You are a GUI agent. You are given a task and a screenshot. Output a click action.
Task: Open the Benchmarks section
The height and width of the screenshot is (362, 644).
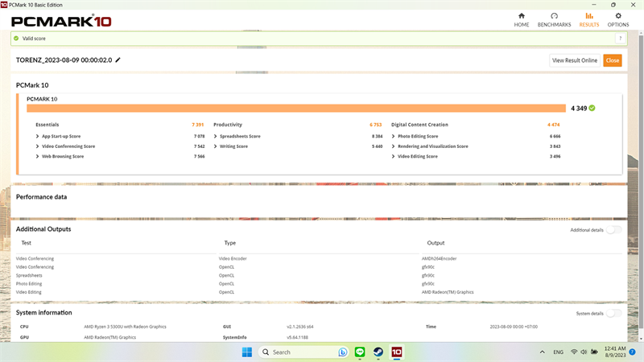pos(554,19)
